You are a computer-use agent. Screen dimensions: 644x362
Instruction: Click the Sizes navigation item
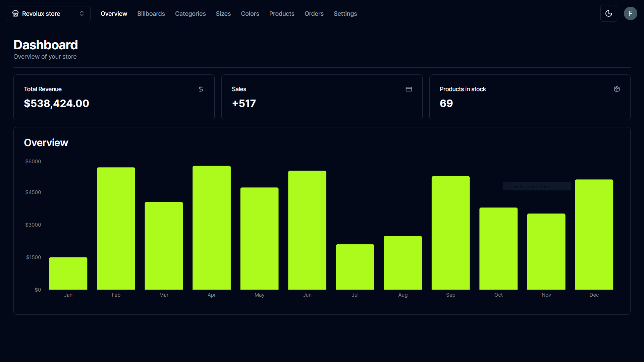point(223,14)
